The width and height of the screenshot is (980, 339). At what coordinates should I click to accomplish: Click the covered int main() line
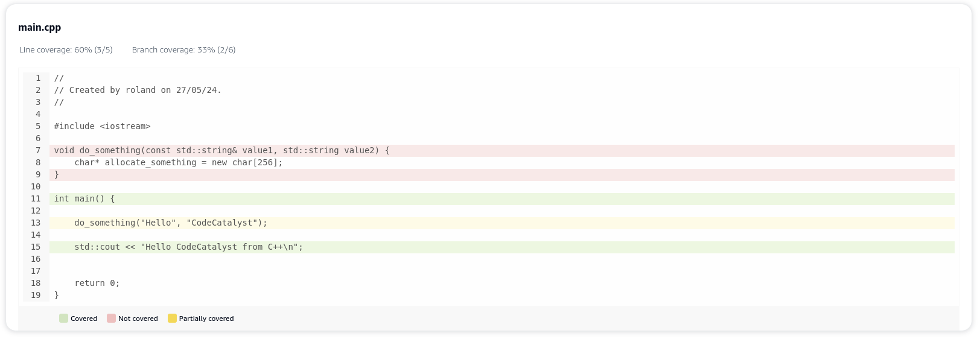pyautogui.click(x=84, y=199)
